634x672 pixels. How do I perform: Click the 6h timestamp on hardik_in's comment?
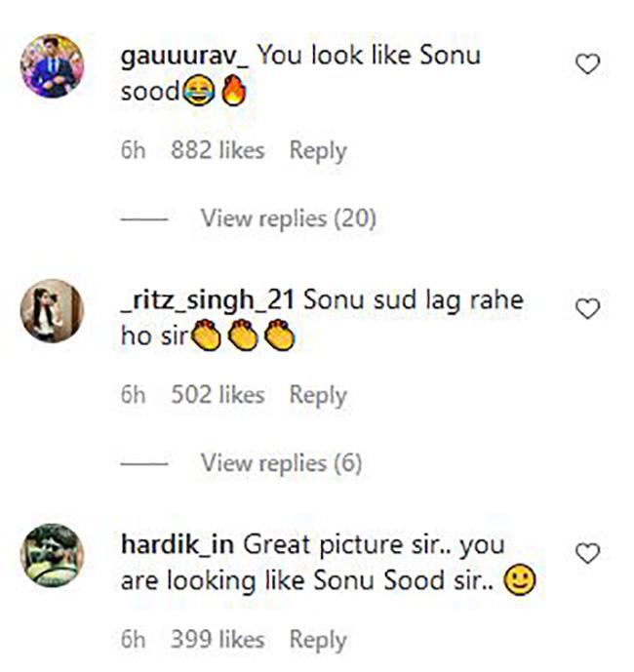coord(133,640)
